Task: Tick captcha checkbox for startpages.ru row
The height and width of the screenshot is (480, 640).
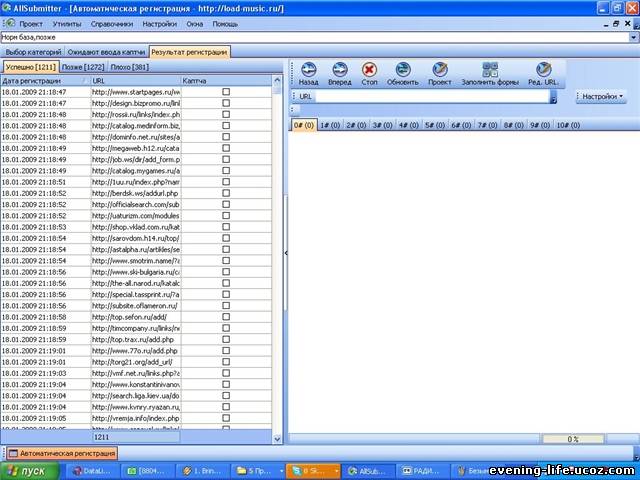Action: point(226,92)
